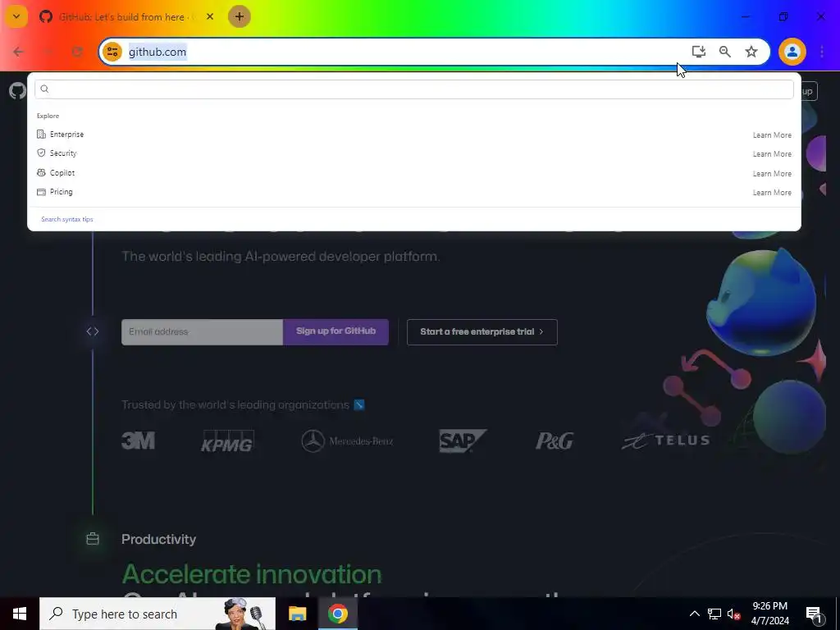The image size is (840, 630).
Task: Click the network icon in system tray
Action: point(714,614)
